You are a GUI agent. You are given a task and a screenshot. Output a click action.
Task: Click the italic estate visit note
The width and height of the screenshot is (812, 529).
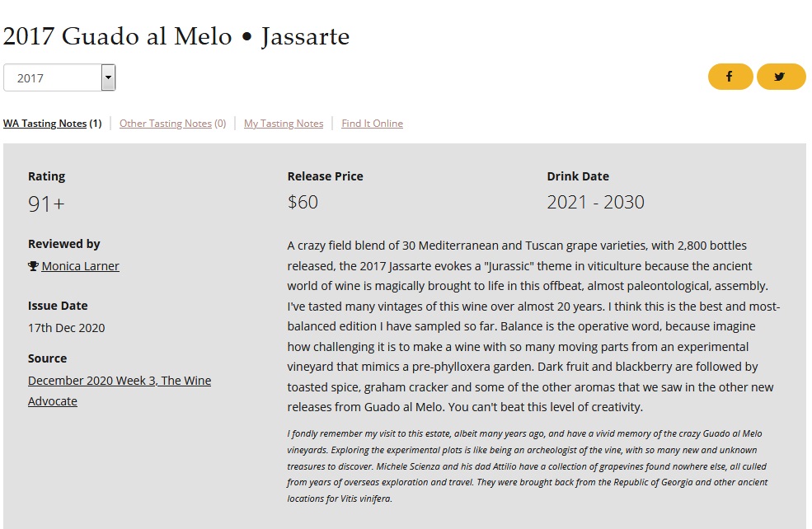pos(527,466)
